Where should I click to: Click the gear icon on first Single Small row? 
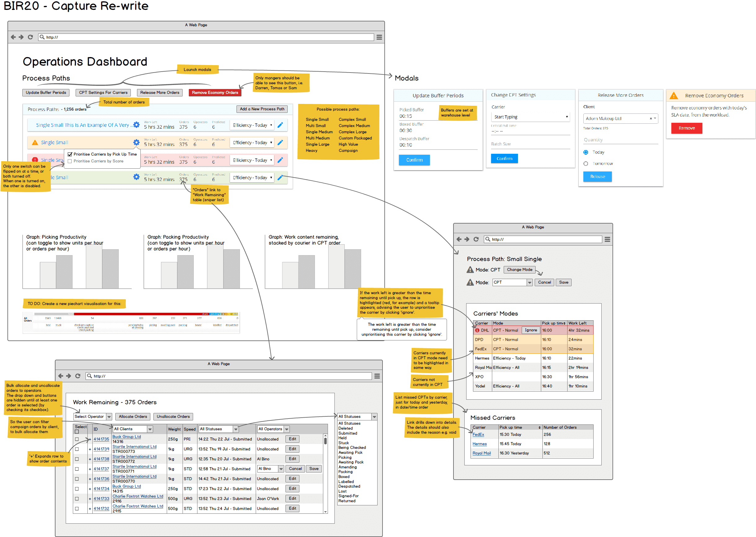click(136, 125)
